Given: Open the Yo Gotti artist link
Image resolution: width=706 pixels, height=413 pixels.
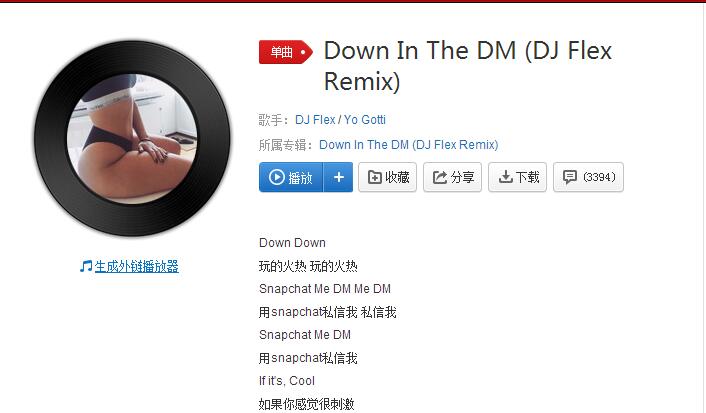Looking at the screenshot, I should 365,120.
